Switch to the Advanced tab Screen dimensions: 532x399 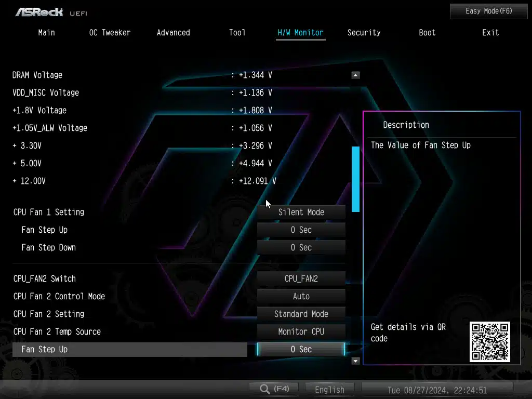[174, 33]
